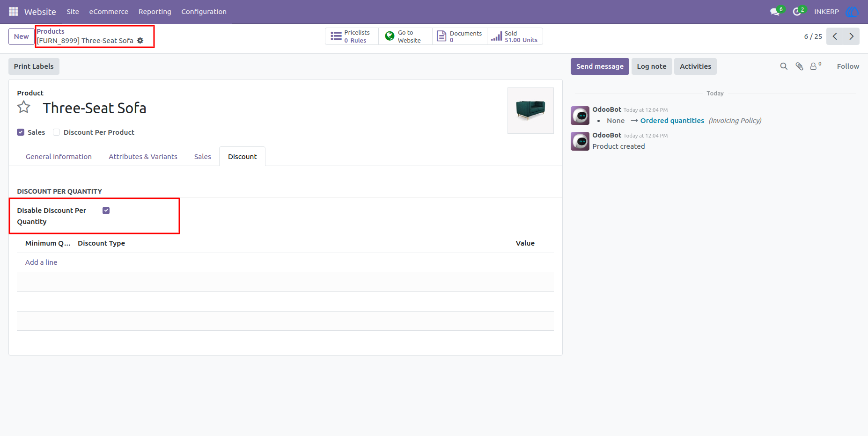Open the Site menu
The width and height of the screenshot is (868, 436).
[x=73, y=12]
